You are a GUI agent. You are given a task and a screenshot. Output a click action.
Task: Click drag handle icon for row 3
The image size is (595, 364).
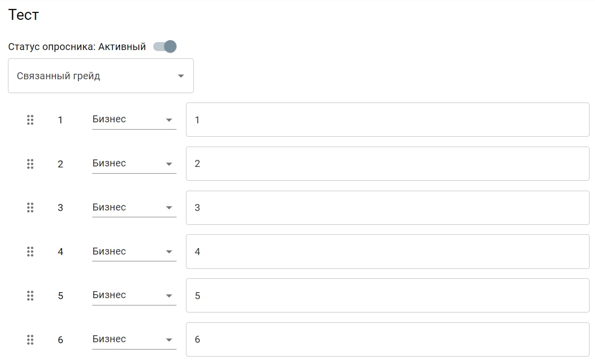(x=30, y=208)
